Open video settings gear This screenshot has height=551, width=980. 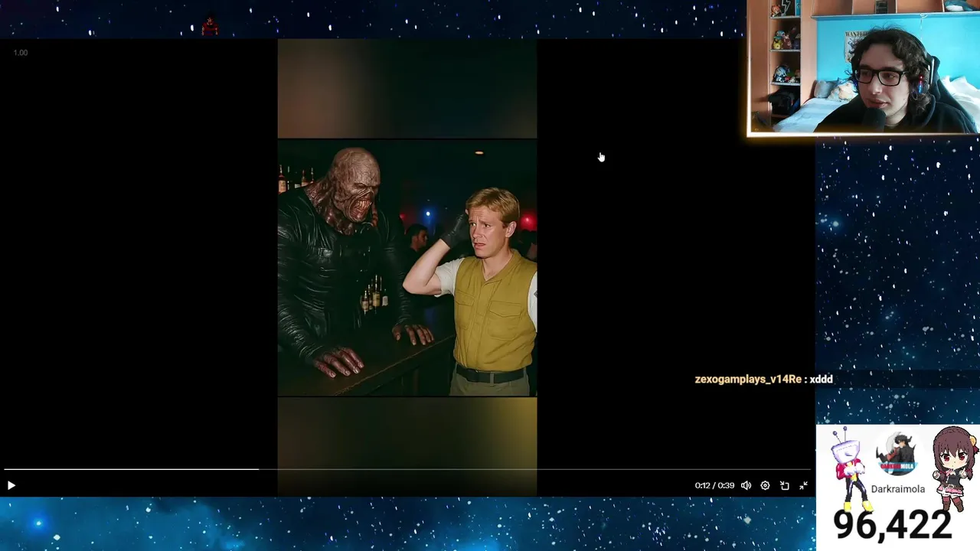765,485
